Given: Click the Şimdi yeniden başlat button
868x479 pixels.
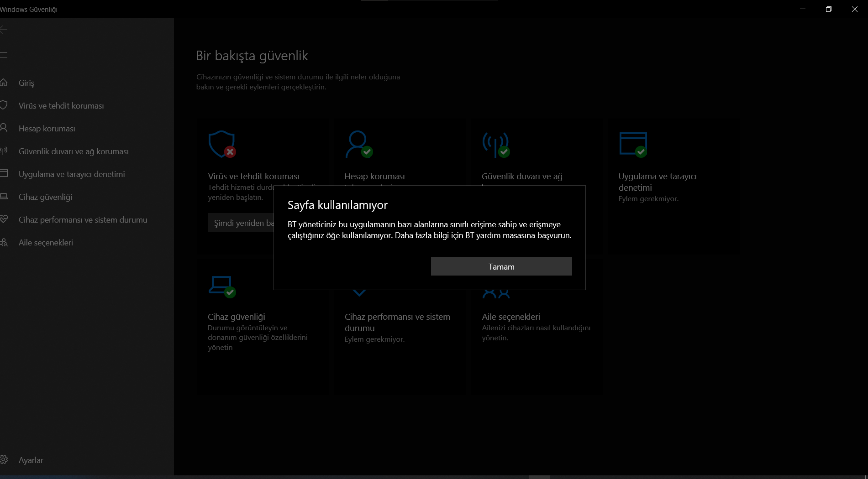Looking at the screenshot, I should pyautogui.click(x=241, y=223).
